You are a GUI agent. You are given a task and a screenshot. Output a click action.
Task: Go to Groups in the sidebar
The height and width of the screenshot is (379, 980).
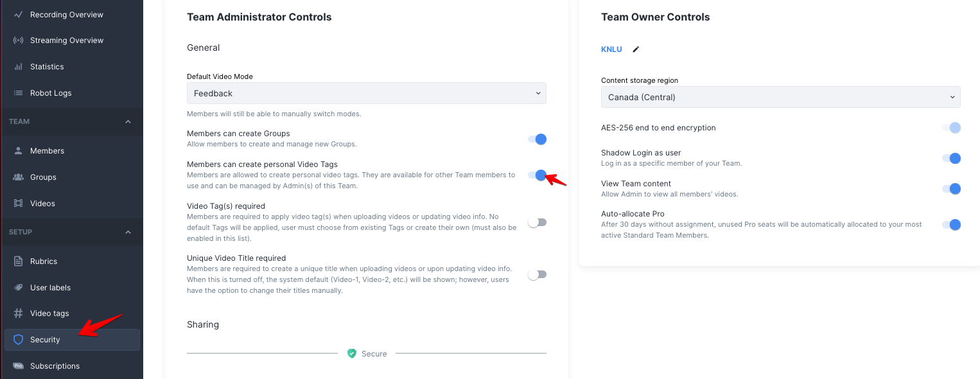(x=43, y=177)
